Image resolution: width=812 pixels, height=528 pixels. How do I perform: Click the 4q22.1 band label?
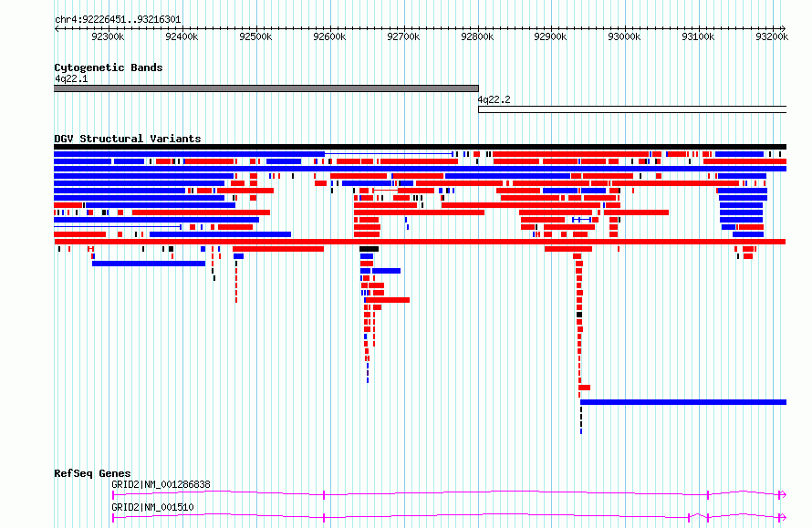pos(71,78)
